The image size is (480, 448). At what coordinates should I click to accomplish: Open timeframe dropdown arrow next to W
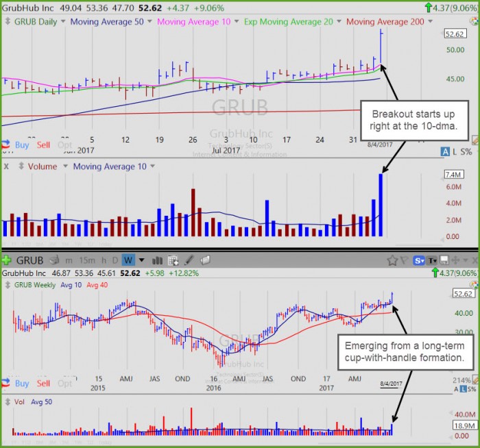point(141,260)
